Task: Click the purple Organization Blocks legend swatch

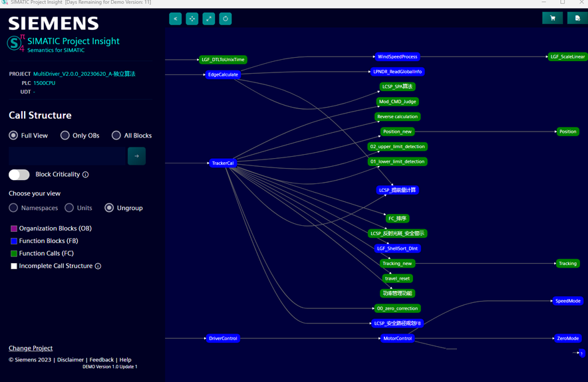Action: point(14,229)
